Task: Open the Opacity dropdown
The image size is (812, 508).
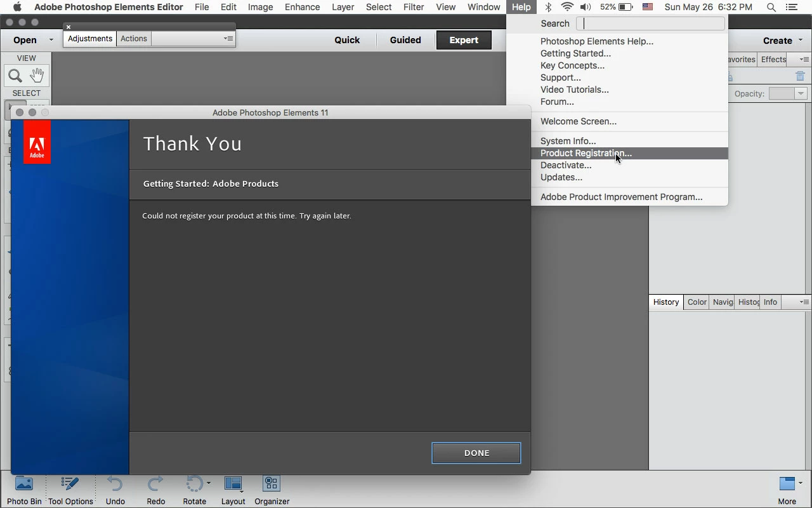Action: pyautogui.click(x=801, y=93)
